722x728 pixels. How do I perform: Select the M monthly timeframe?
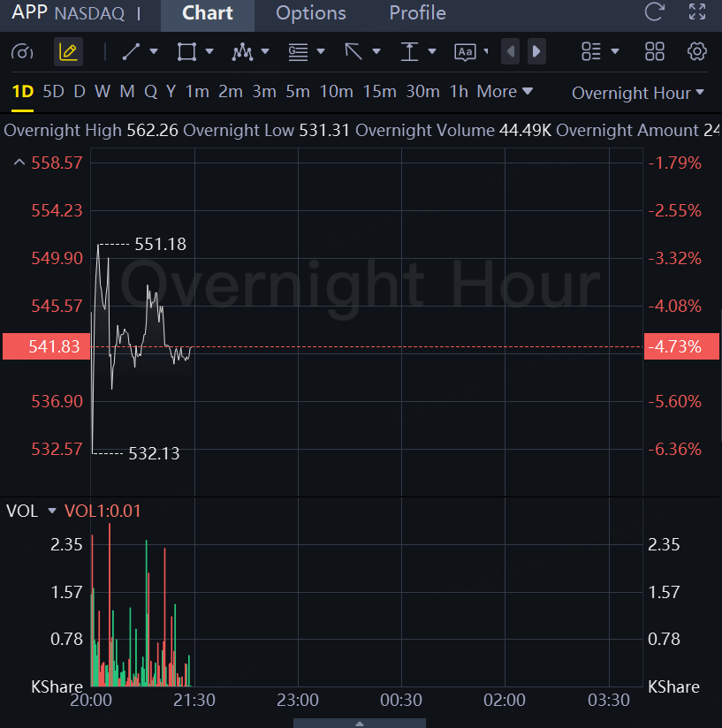tap(127, 92)
